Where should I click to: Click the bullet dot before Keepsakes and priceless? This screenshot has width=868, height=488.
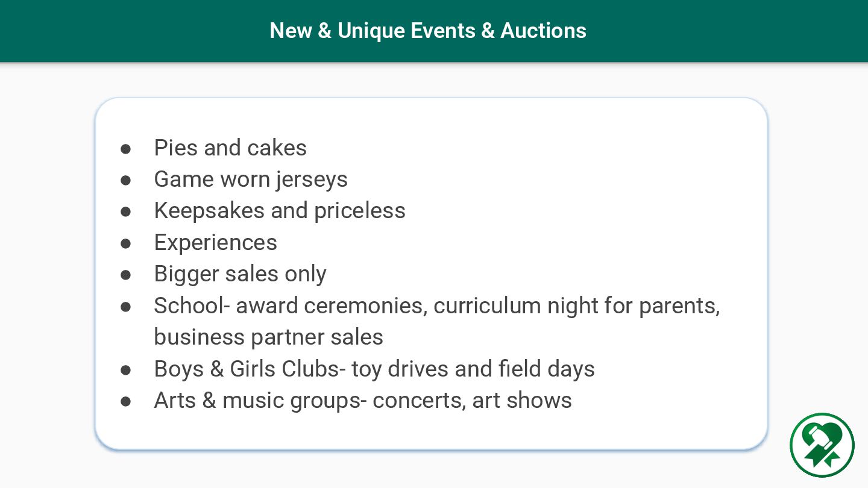125,211
